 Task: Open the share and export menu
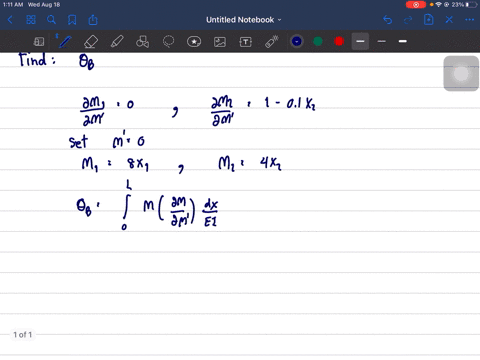point(93,20)
